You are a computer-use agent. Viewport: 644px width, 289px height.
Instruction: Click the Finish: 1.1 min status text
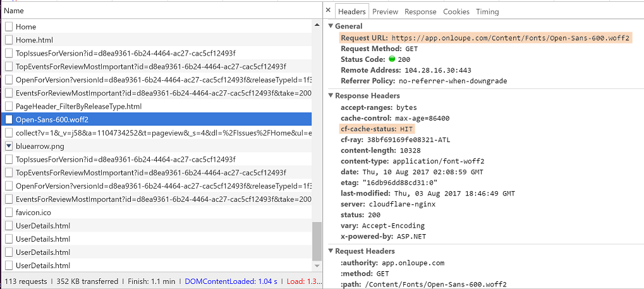[x=152, y=281]
